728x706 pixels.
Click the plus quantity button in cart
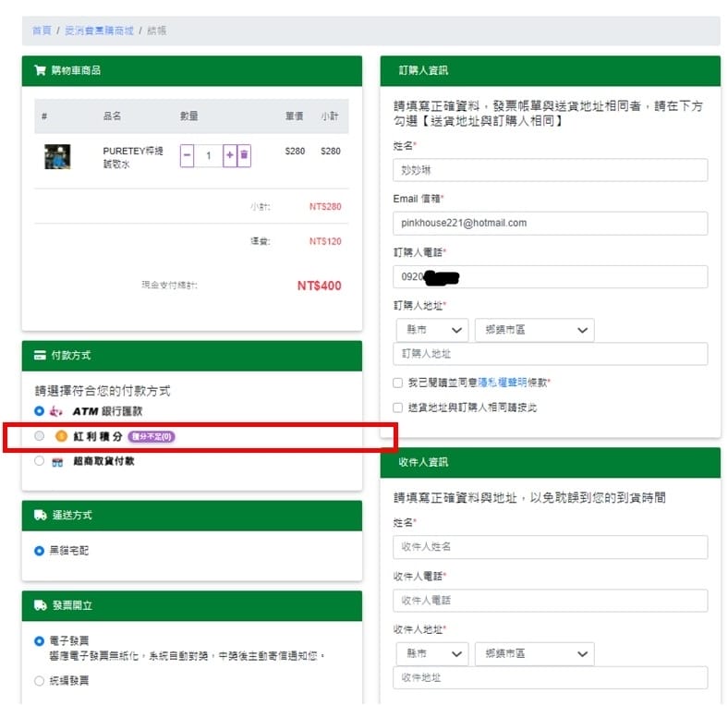point(230,155)
